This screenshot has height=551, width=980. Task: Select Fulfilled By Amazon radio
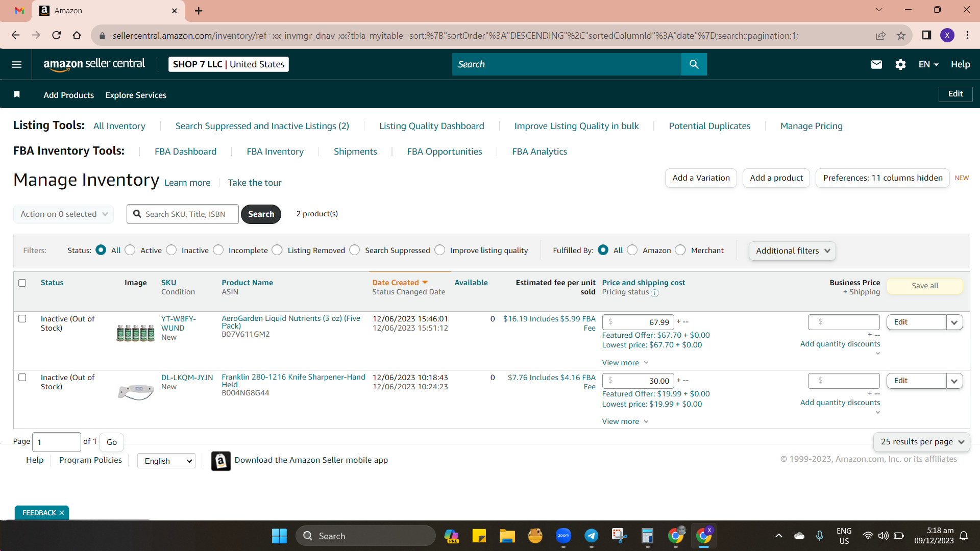[632, 250]
